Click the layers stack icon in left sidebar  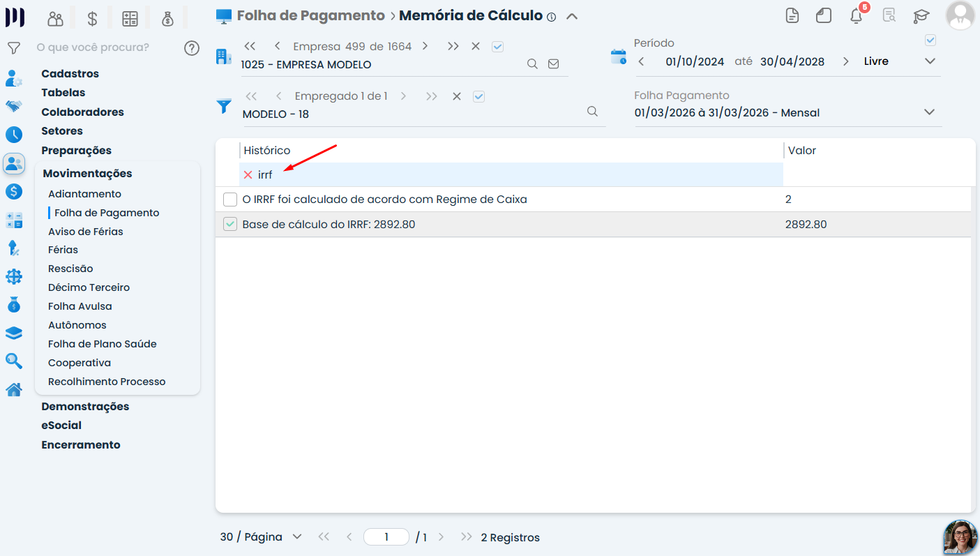pyautogui.click(x=13, y=333)
